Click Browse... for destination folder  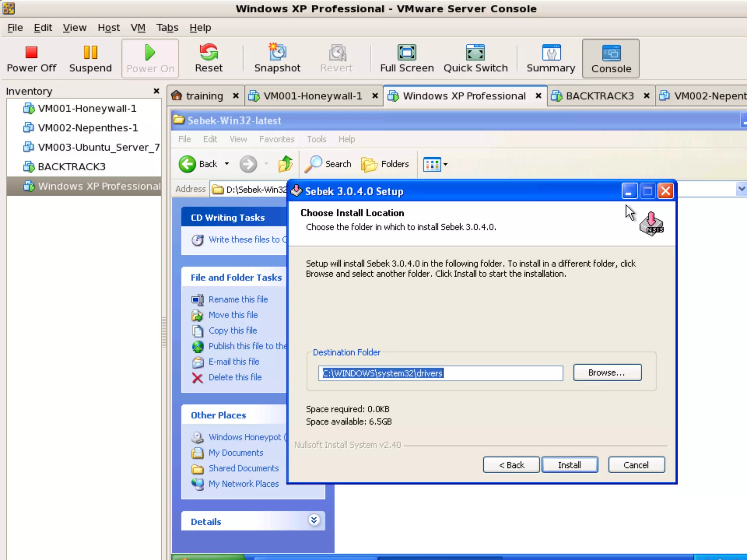point(607,373)
